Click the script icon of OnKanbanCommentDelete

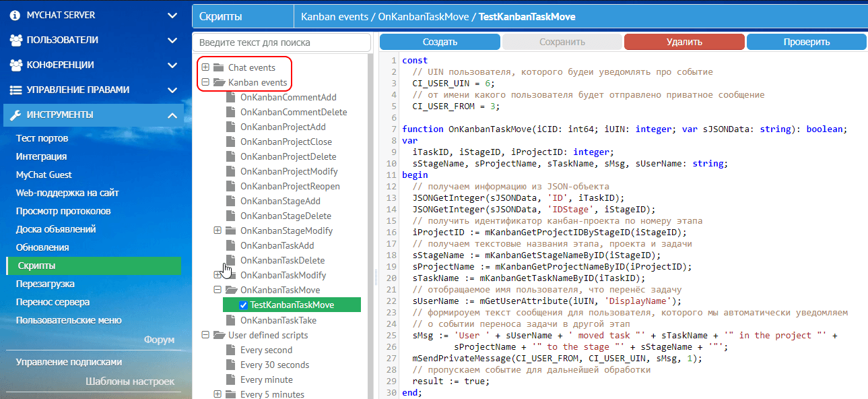231,112
